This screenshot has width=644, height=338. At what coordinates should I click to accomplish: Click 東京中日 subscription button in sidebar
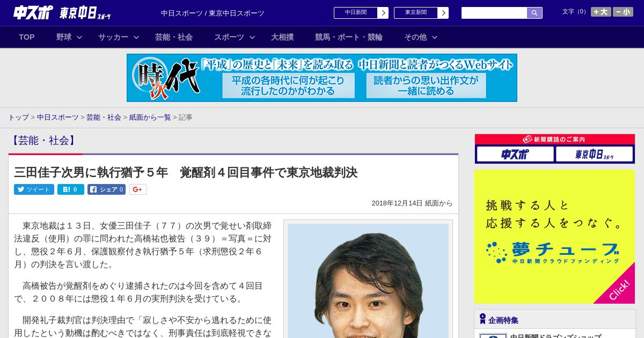pos(594,155)
